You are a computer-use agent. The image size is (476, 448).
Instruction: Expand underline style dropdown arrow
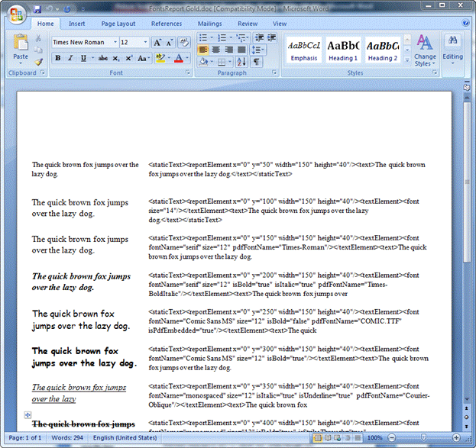click(92, 58)
